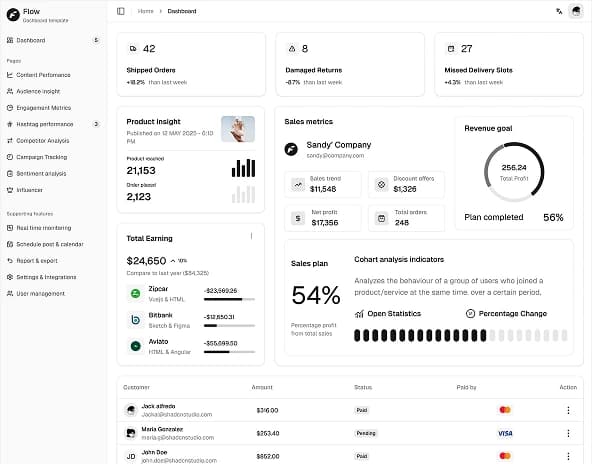Viewport: 592px width, 464px height.
Task: Select Hashtag performance in sidebar
Action: click(x=53, y=124)
